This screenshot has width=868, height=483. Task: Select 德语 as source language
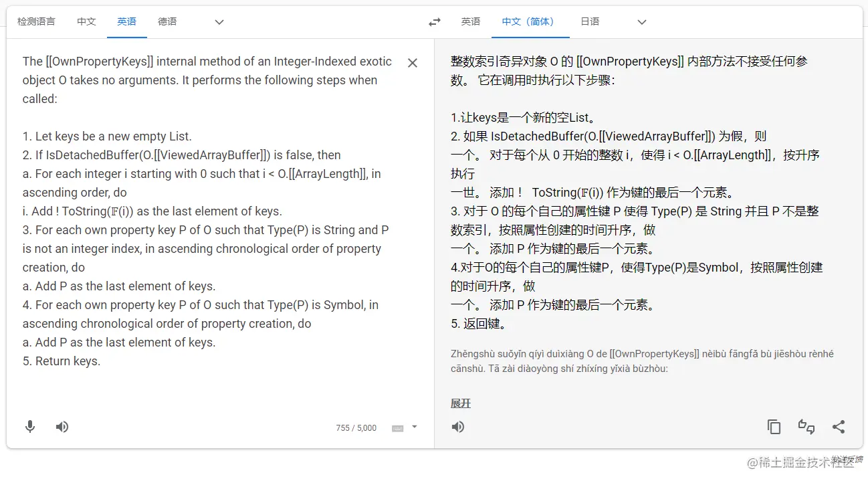point(167,21)
